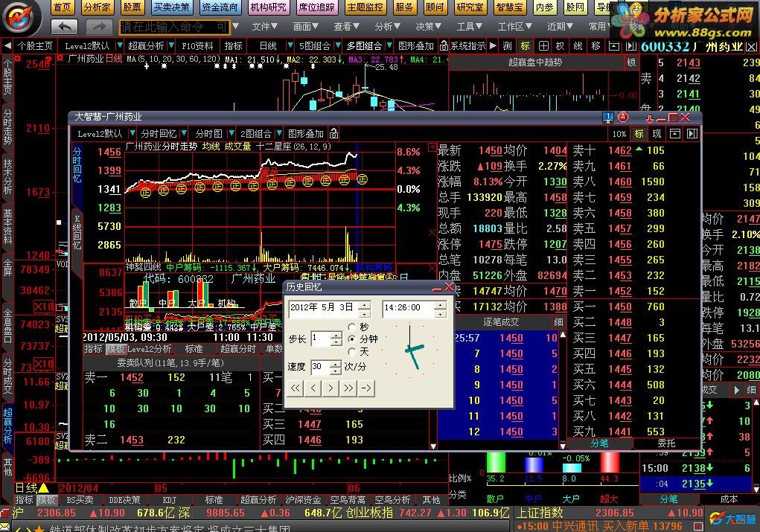Click the red circled A icon in popup title bar
Screen dimensions: 760x532
[x=623, y=117]
